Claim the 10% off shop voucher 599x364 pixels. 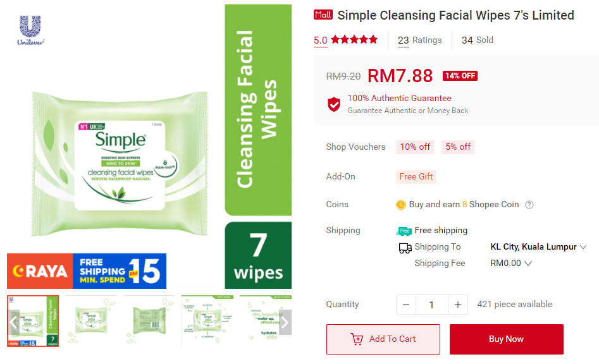[415, 147]
